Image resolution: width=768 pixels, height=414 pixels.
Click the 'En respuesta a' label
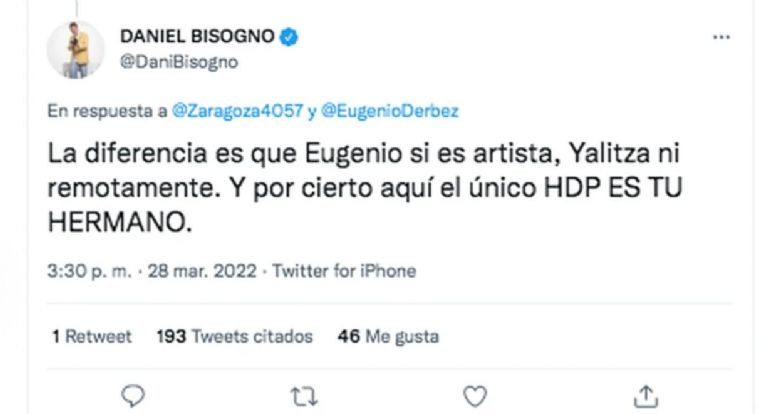107,111
